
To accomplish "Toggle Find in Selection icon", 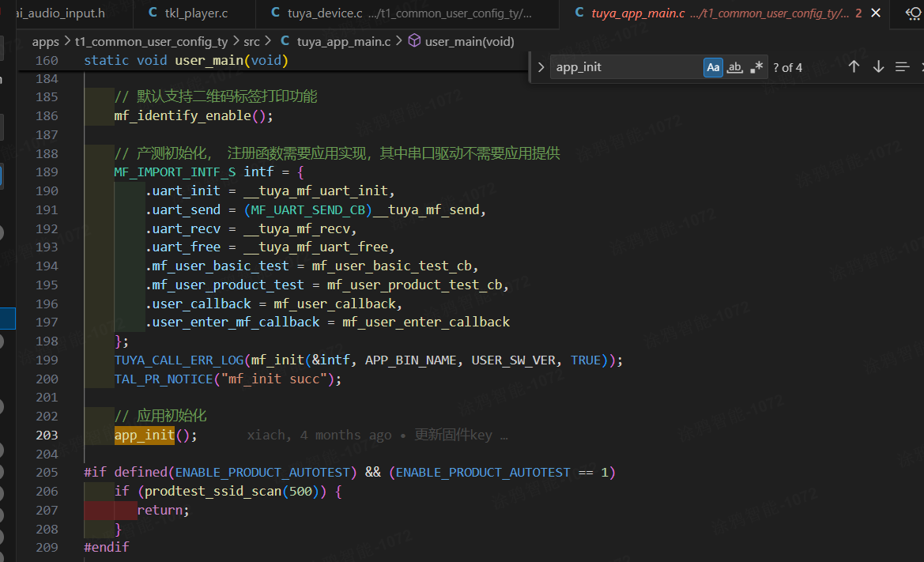I will (x=902, y=67).
